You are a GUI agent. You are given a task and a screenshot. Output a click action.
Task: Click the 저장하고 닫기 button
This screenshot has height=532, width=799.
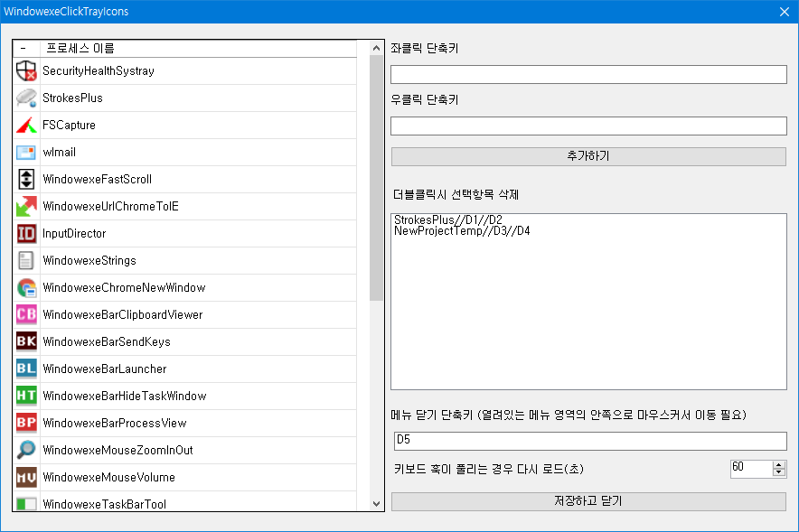[588, 501]
